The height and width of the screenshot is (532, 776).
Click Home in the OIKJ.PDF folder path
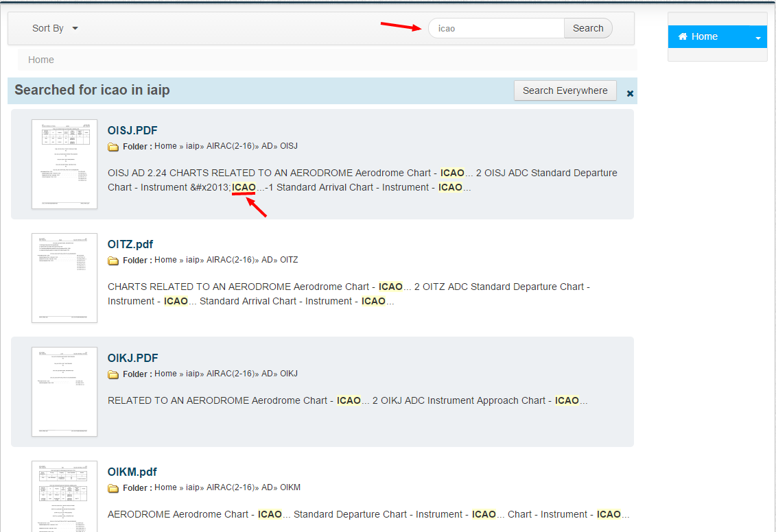point(165,373)
